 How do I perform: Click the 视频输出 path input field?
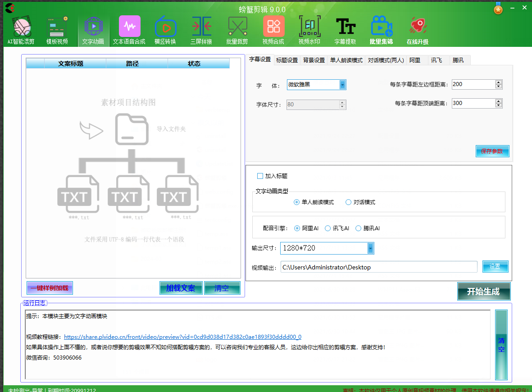pos(378,267)
